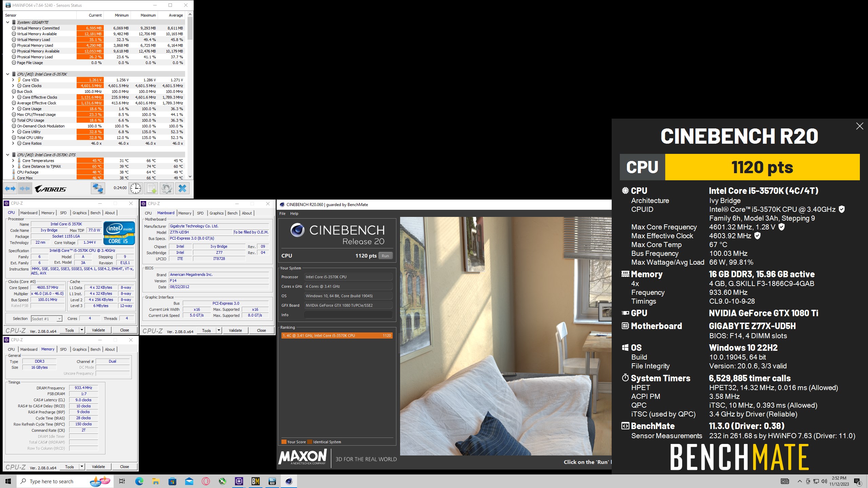Image resolution: width=868 pixels, height=488 pixels.
Task: Expand the Core Clocks row
Action: [13, 86]
